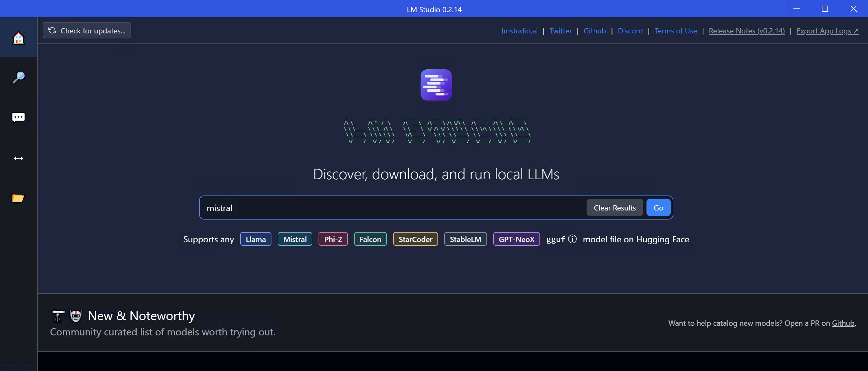Open AI Chat via the speech bubble icon
868x371 pixels.
[x=18, y=117]
